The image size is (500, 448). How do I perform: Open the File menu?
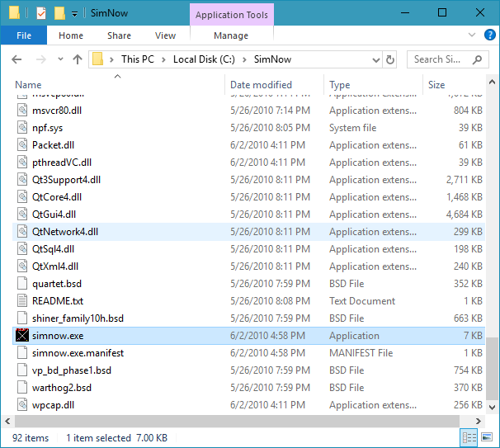coord(24,35)
